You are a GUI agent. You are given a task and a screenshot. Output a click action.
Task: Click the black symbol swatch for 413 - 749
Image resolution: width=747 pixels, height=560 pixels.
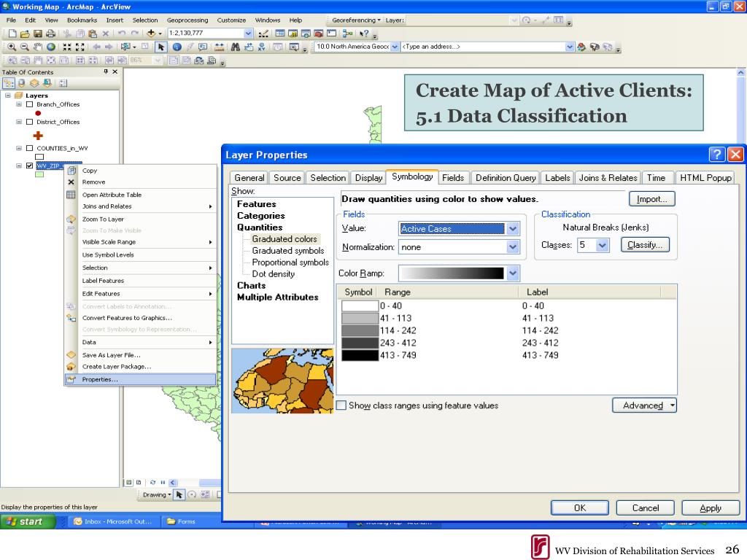[x=360, y=355]
